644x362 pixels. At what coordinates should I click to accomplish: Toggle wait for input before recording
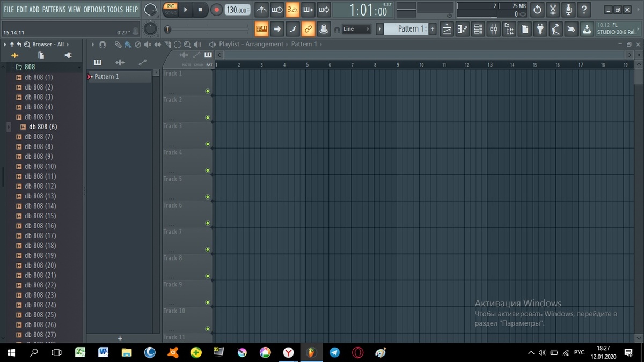[x=277, y=10]
